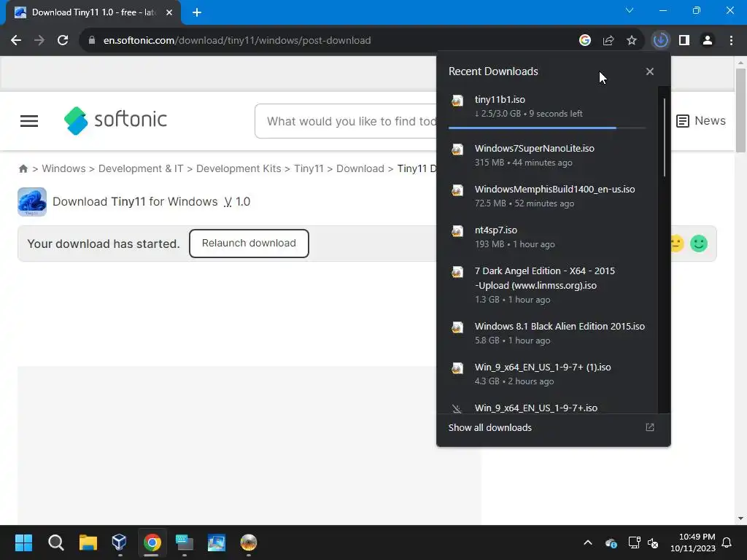Close the Download Tiny11 tab

pyautogui.click(x=169, y=12)
